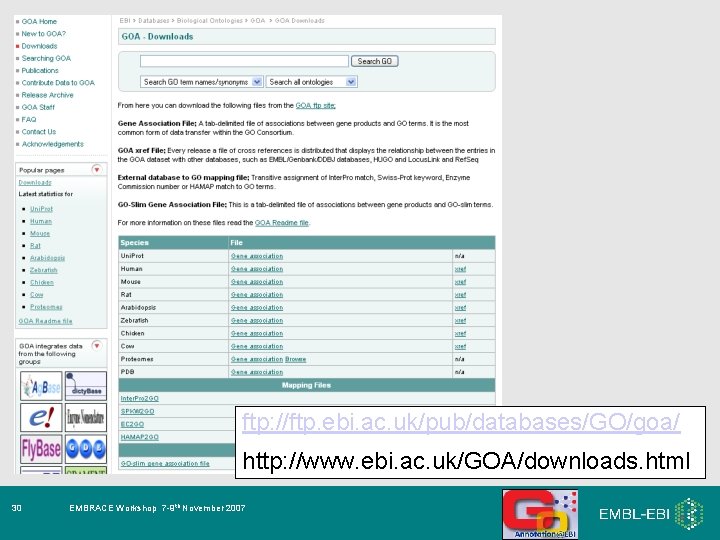Open EC2GO mapping file
Image resolution: width=720 pixels, height=540 pixels.
132,424
